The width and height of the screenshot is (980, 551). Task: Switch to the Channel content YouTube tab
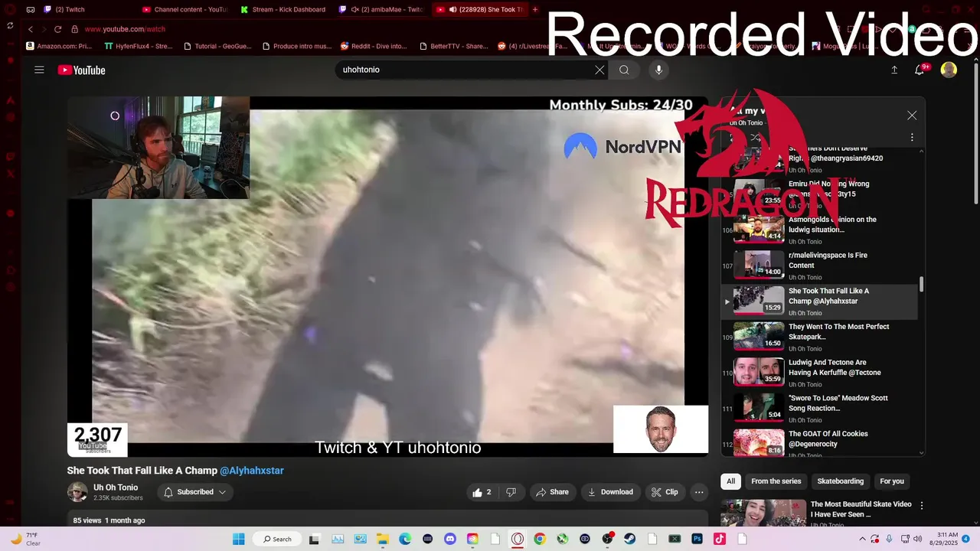(185, 10)
